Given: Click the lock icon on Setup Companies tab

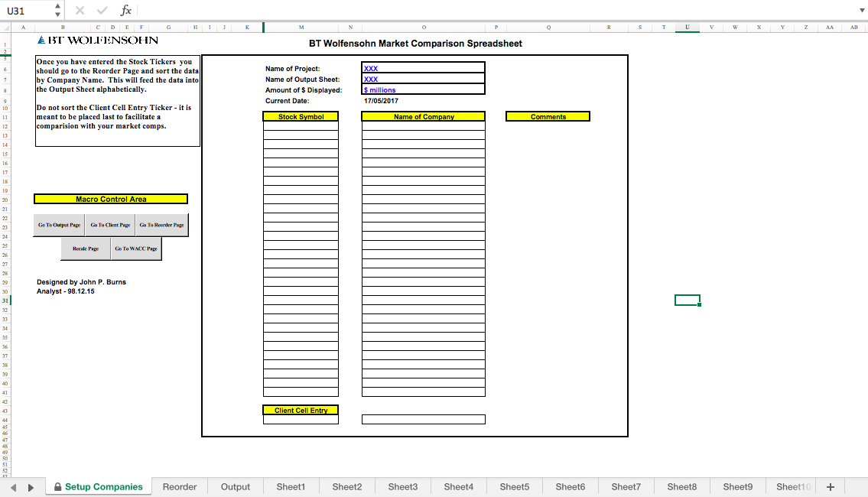Looking at the screenshot, I should tap(57, 487).
